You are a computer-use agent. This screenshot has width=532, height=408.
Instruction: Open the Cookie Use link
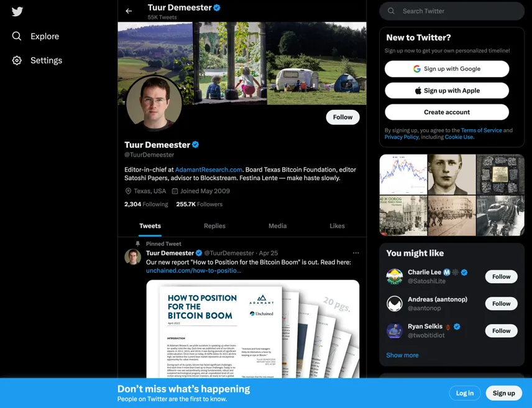click(x=459, y=137)
